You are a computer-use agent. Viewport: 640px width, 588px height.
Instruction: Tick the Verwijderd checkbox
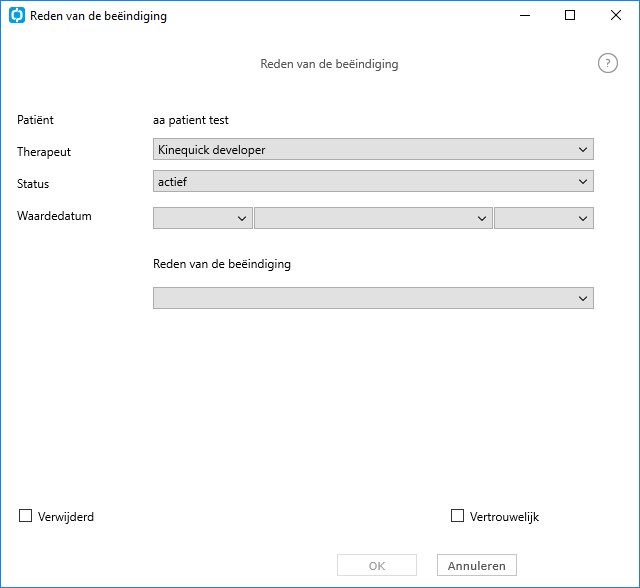(x=25, y=516)
